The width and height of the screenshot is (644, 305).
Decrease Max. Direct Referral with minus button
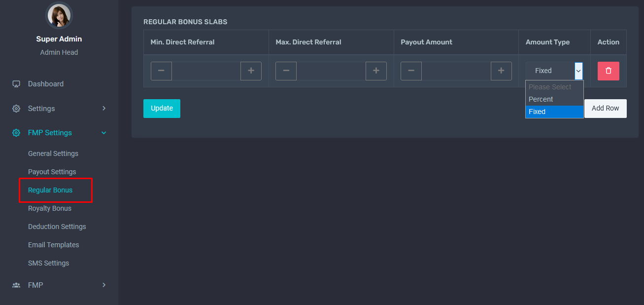tap(286, 71)
